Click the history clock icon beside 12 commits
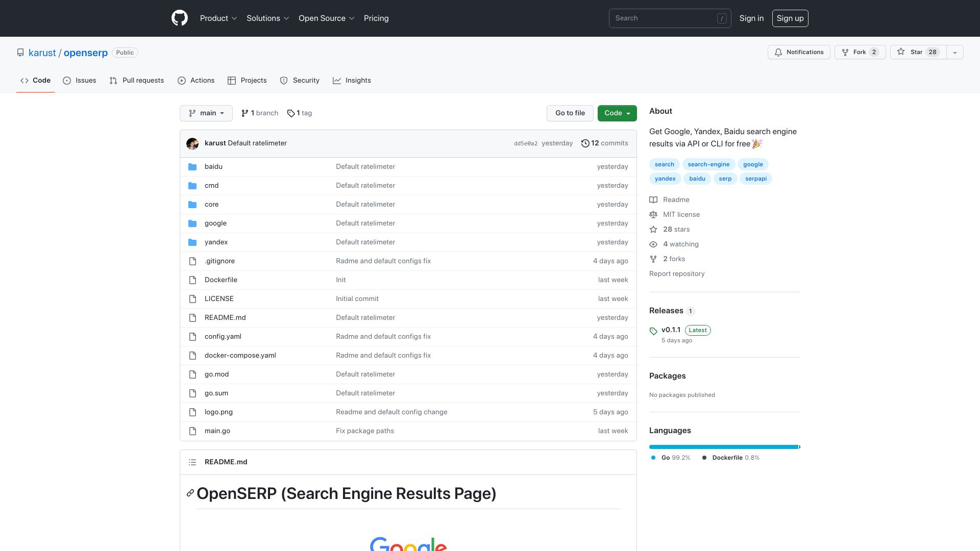The image size is (980, 551). pyautogui.click(x=585, y=143)
